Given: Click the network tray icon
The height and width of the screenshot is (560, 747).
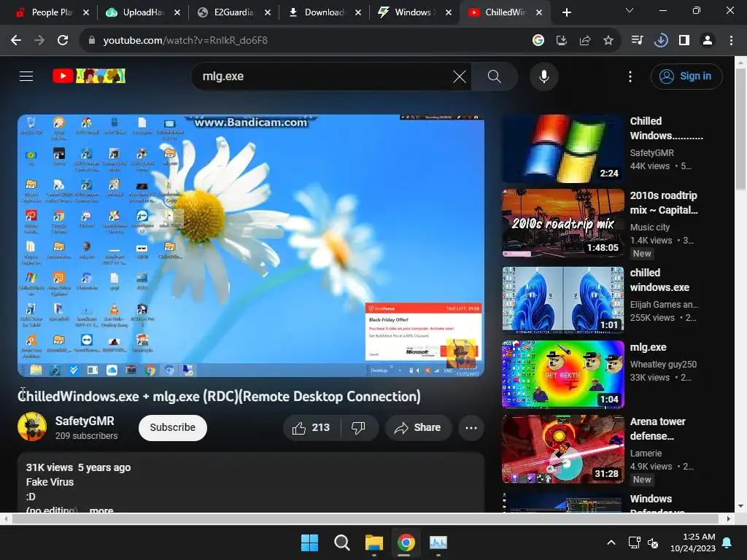Looking at the screenshot, I should point(634,542).
